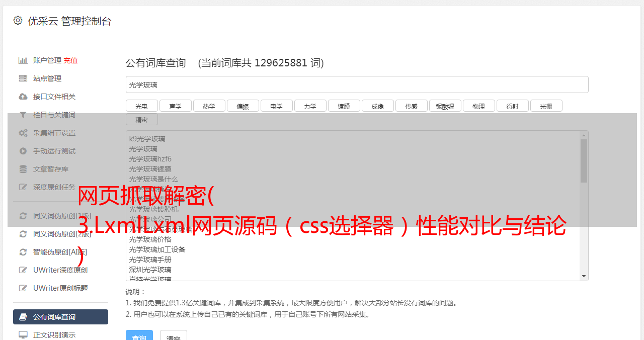This screenshot has height=340, width=644.
Task: Open the 公有词库查询 menu item
Action: (60, 317)
